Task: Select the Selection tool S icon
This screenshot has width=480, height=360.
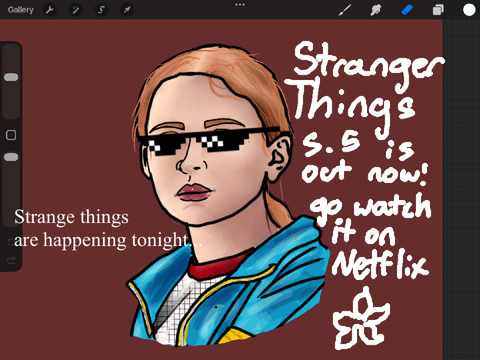Action: tap(101, 10)
